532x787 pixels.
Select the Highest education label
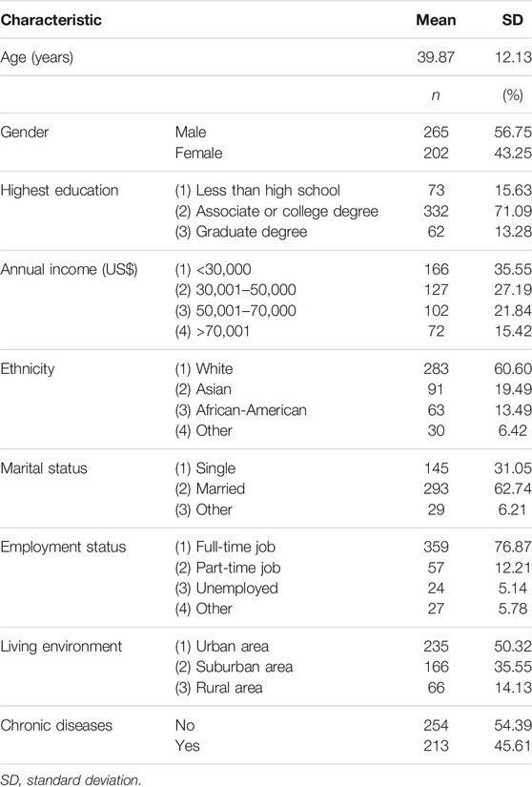coord(59,190)
